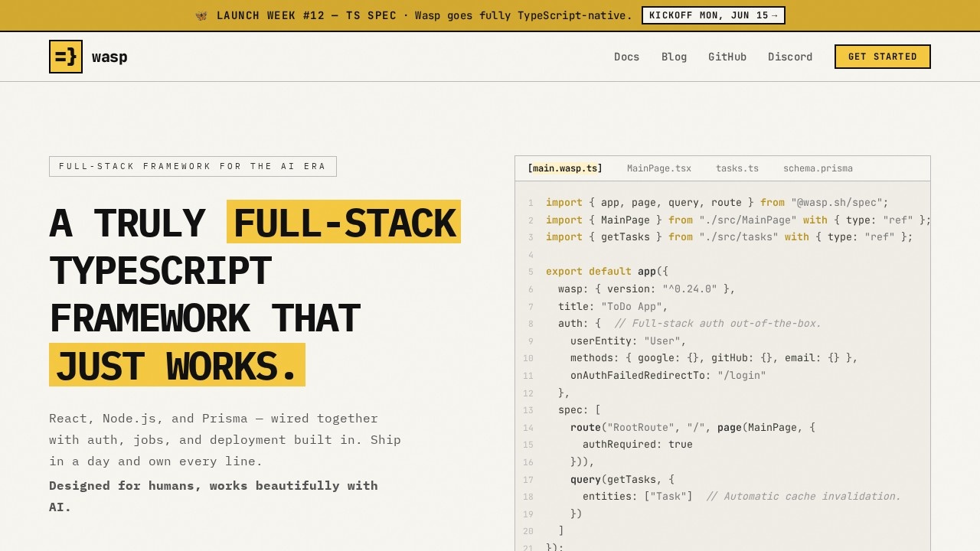980x551 pixels.
Task: Click the 'React, Node.js, and Prisma' paragraph
Action: (x=225, y=440)
